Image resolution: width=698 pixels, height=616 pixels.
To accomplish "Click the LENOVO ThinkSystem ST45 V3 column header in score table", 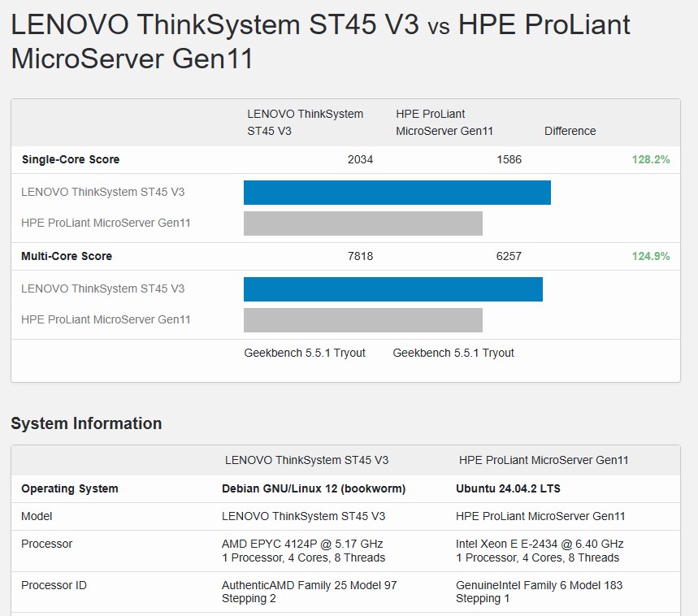I will 306,123.
